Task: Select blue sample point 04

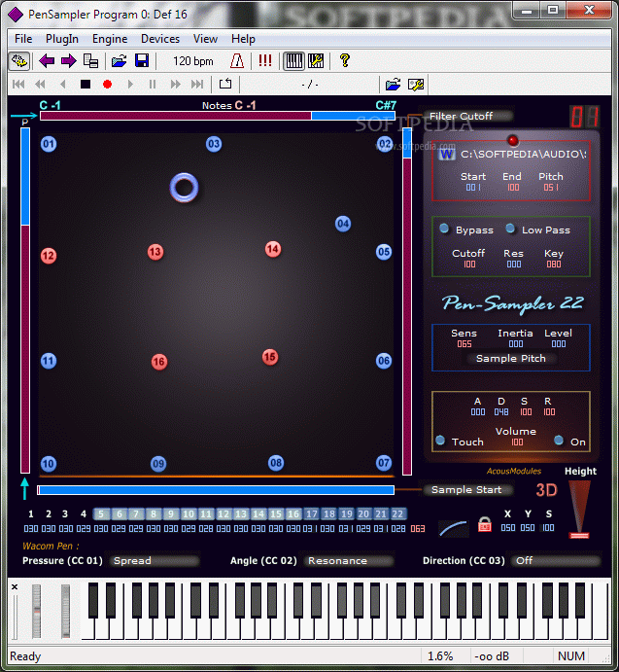Action: coord(343,224)
